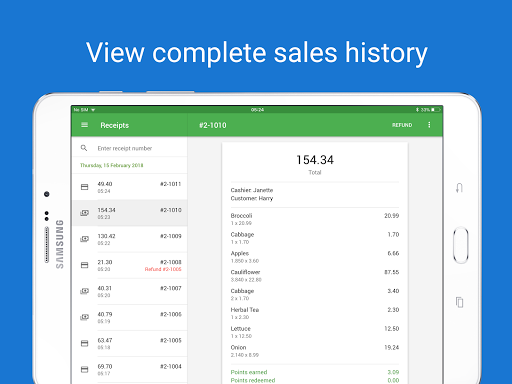Click card payment icon for receipt #2-1011
Screen dimensions: 512x384
pos(85,187)
